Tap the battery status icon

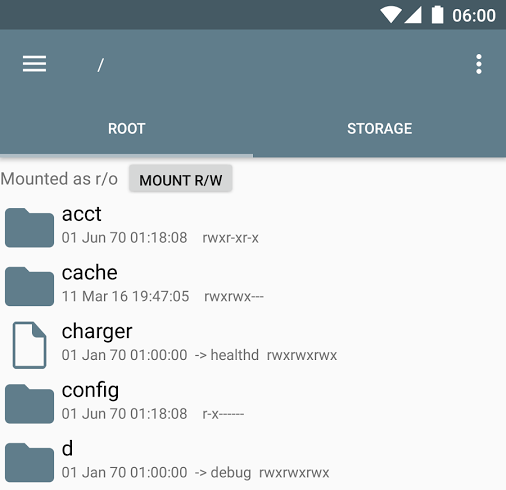click(437, 15)
